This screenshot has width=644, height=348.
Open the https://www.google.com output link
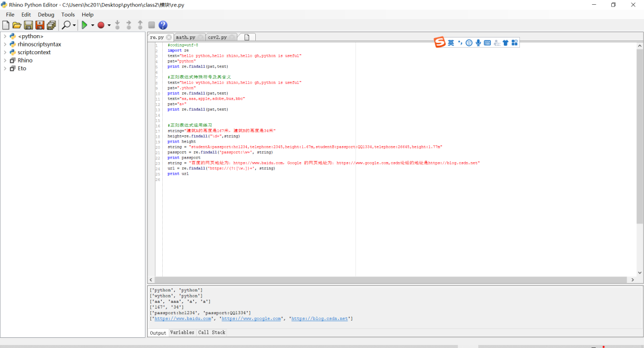point(252,318)
